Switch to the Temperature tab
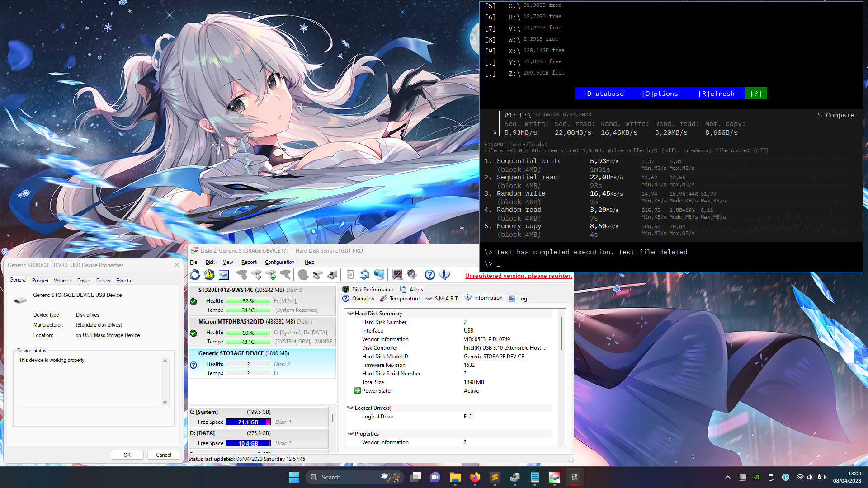This screenshot has width=868, height=488. coord(400,299)
